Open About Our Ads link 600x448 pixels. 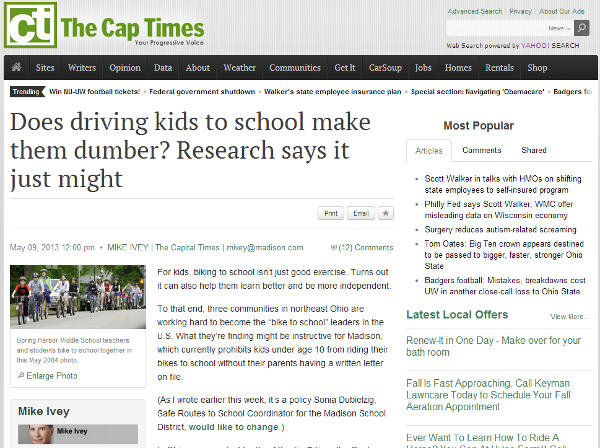click(562, 11)
